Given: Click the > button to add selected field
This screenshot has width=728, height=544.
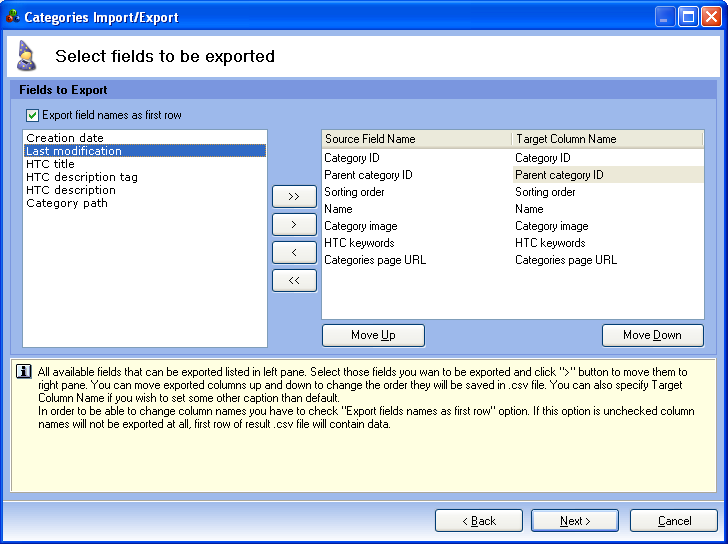Looking at the screenshot, I should (294, 224).
